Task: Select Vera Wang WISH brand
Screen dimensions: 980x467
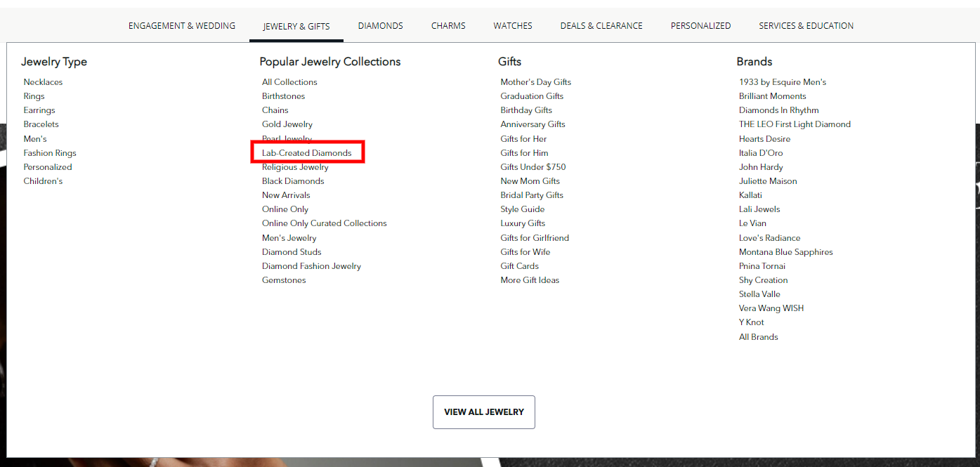Action: [771, 308]
